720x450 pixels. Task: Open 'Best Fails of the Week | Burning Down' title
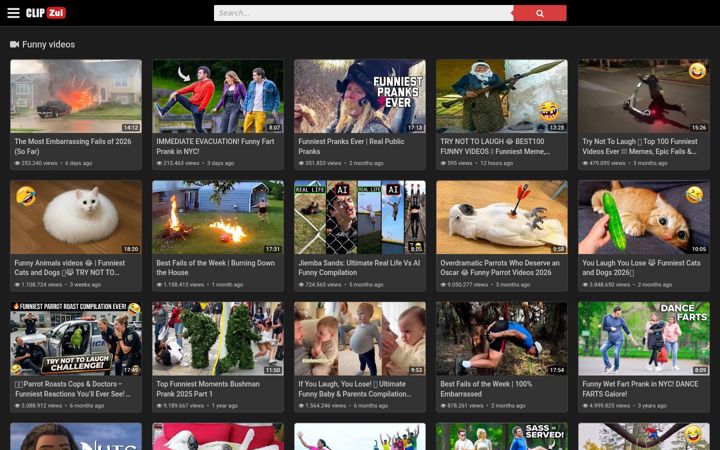pos(215,267)
